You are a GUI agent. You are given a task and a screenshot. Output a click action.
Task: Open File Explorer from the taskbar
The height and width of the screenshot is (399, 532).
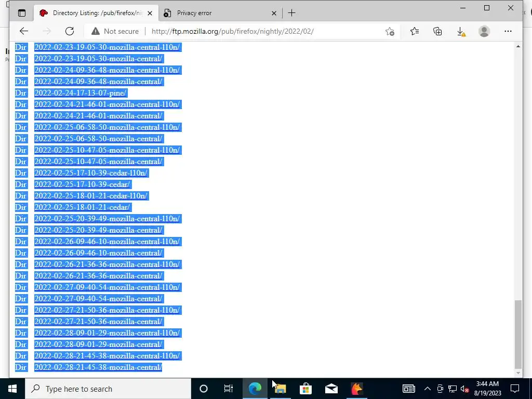[280, 389]
